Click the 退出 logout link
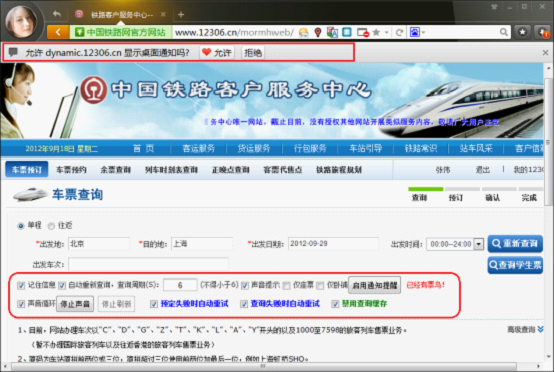Screen dimensions: 555x372 click(x=482, y=170)
